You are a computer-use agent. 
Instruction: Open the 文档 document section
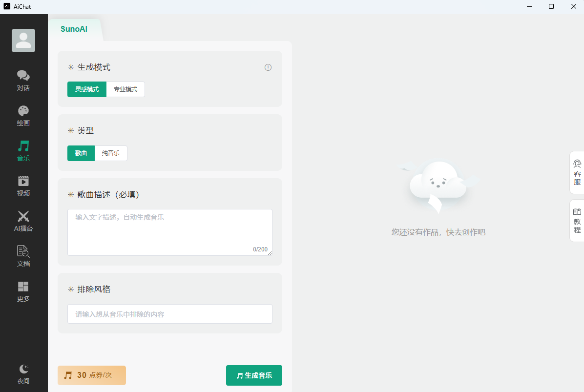(23, 256)
